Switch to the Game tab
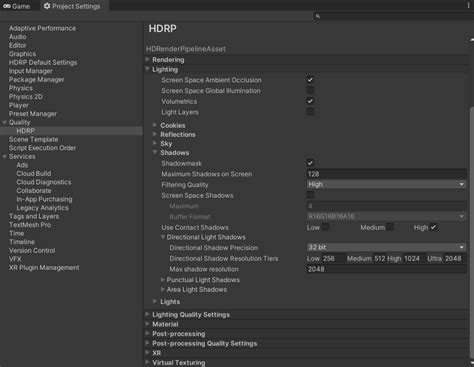 click(x=17, y=6)
